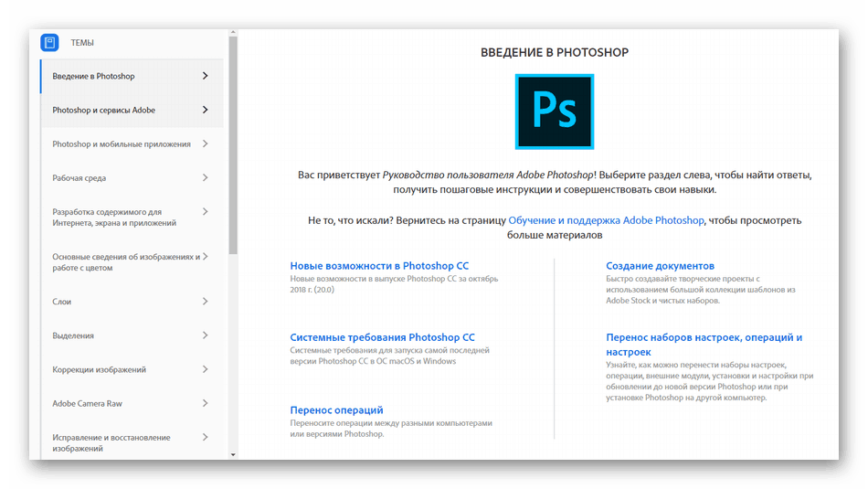
Task: Select Основные сведения об изображениях topic
Action: [x=126, y=262]
